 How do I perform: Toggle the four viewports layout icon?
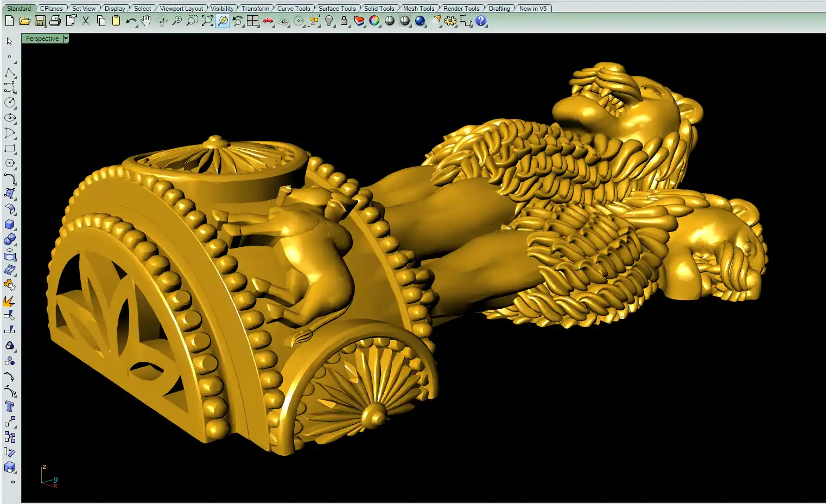[x=253, y=21]
